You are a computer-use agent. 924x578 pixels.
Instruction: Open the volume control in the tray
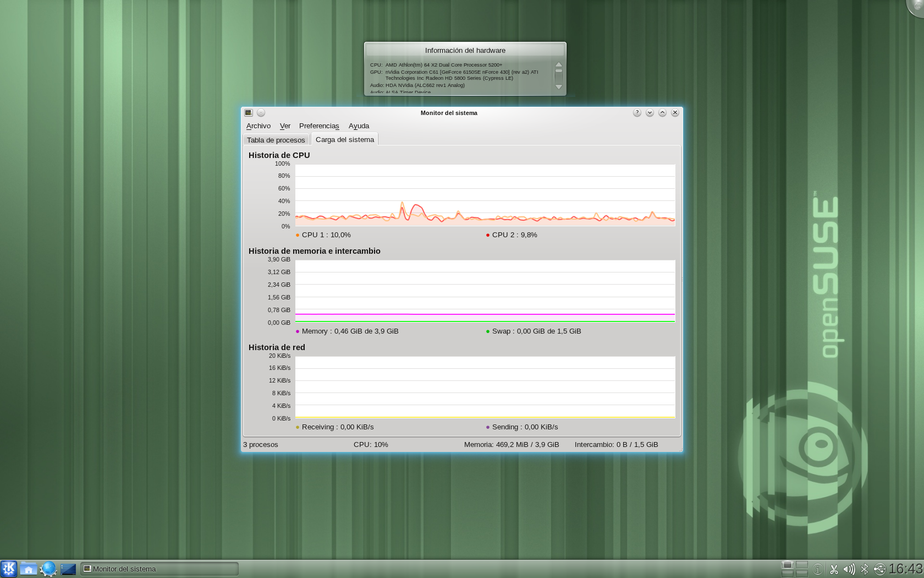point(849,569)
